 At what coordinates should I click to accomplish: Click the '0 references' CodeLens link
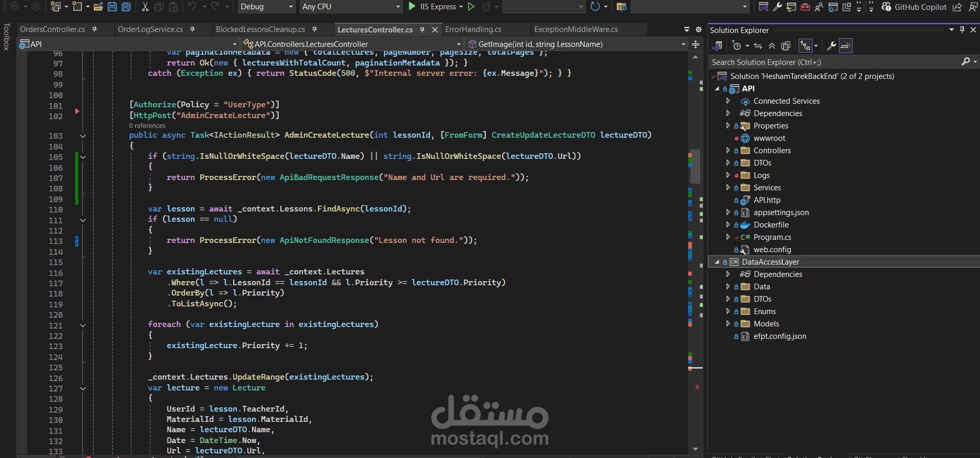tap(147, 126)
